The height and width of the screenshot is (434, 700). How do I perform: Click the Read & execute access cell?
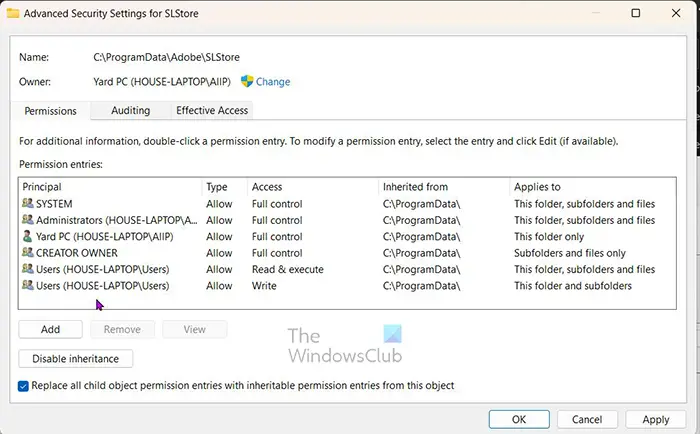(x=288, y=269)
